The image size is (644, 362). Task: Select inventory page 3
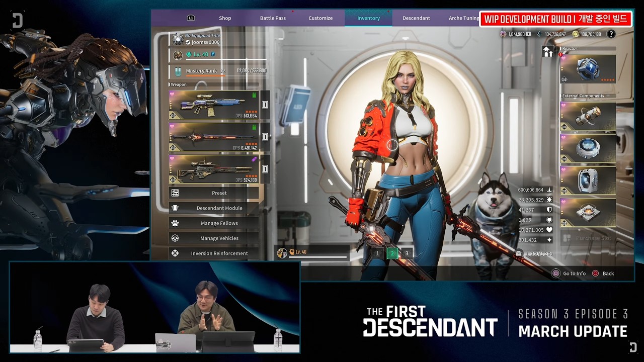click(x=407, y=253)
